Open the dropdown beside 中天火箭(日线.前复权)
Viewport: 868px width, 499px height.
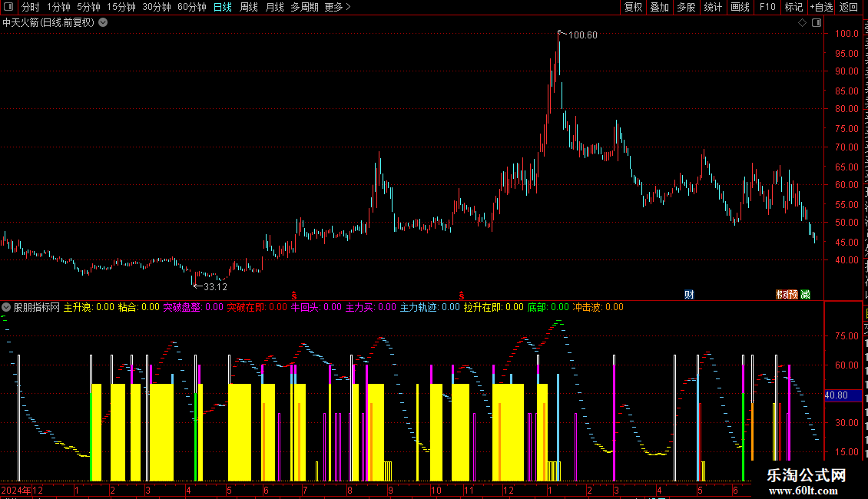pyautogui.click(x=103, y=22)
